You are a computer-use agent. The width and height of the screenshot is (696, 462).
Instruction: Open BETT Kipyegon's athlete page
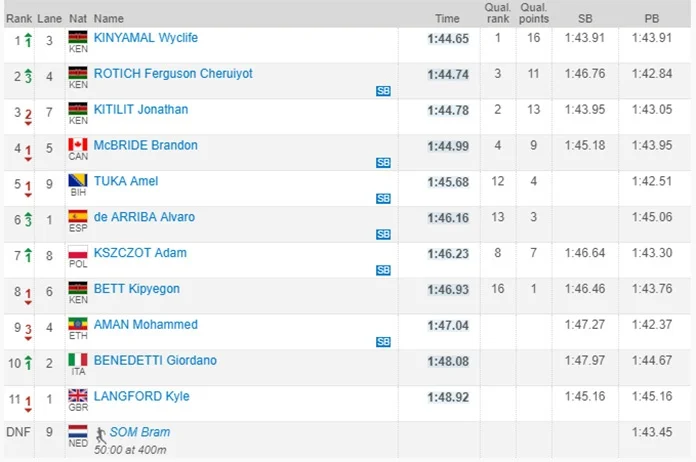tap(135, 289)
